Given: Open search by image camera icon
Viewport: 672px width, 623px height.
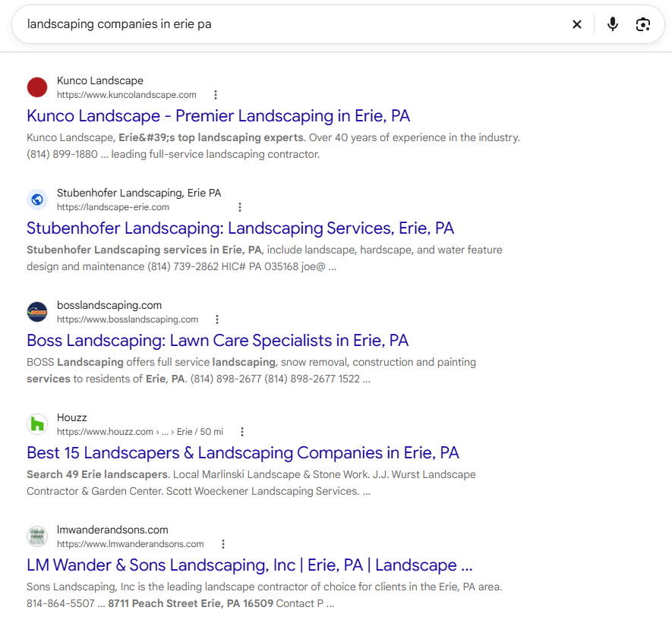Looking at the screenshot, I should 642,24.
